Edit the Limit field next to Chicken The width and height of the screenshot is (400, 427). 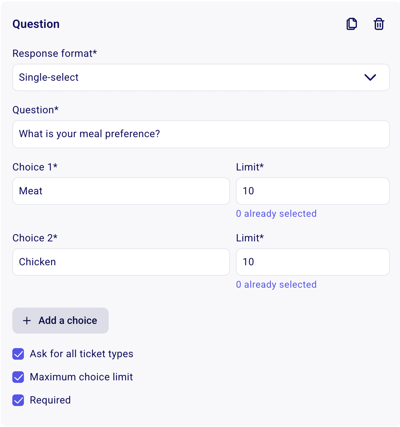pyautogui.click(x=313, y=262)
